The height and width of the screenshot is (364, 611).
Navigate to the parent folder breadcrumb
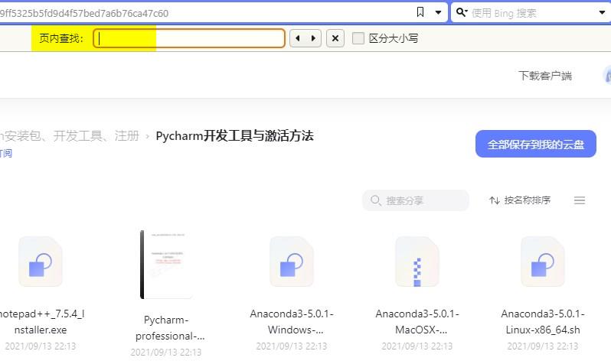pyautogui.click(x=70, y=136)
